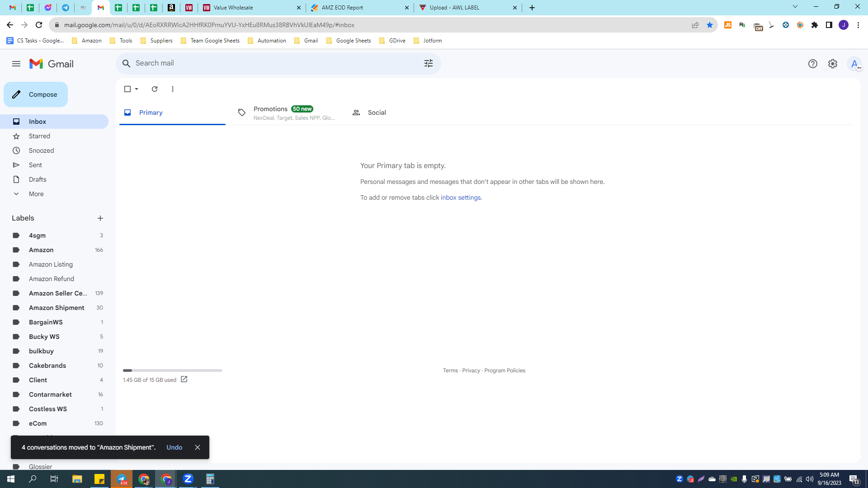This screenshot has width=868, height=488.
Task: Switch to the Social tab
Action: (x=401, y=113)
